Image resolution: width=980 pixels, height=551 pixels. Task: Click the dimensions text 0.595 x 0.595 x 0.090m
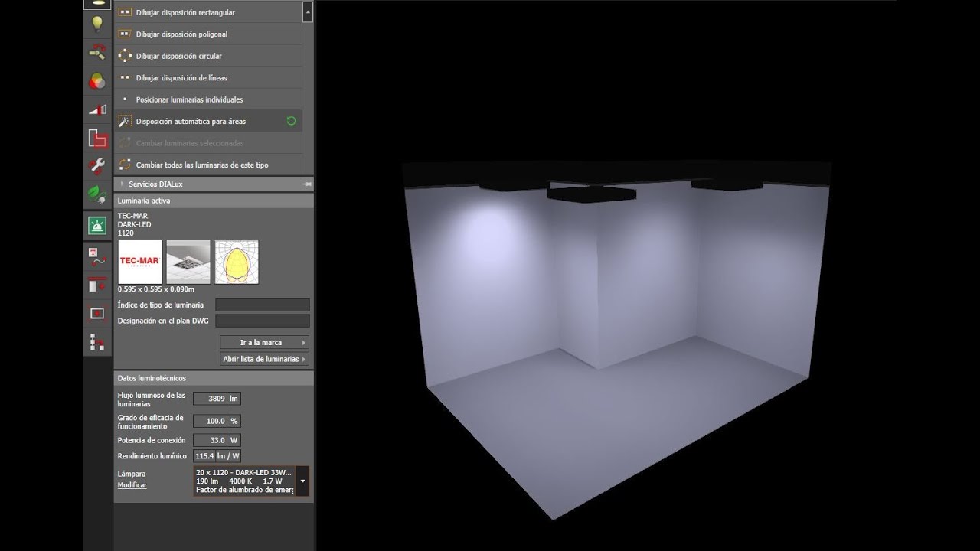tap(156, 289)
